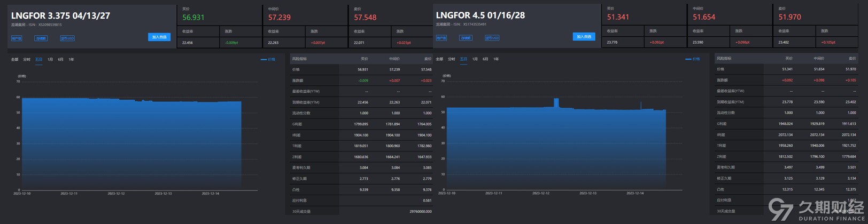Image resolution: width=868 pixels, height=224 pixels.
Task: Click 地产债 tag under LNGFOR 4.5
Action: coord(441,38)
